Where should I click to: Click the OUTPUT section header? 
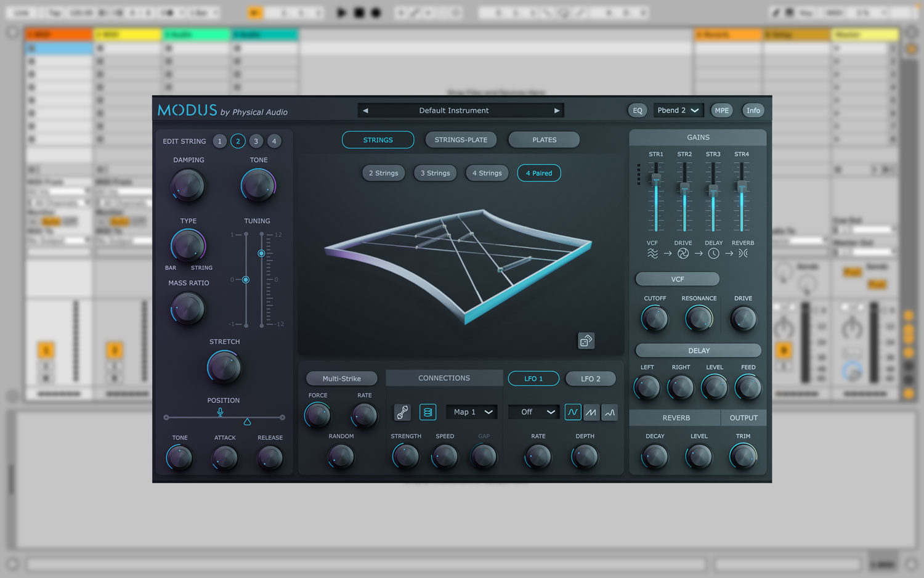pyautogui.click(x=744, y=418)
